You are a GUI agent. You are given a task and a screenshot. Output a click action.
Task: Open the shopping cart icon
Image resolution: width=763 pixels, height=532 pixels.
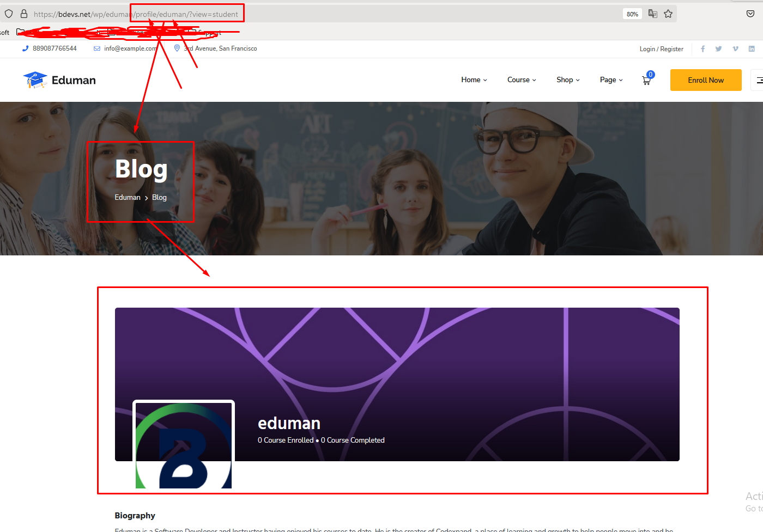647,80
